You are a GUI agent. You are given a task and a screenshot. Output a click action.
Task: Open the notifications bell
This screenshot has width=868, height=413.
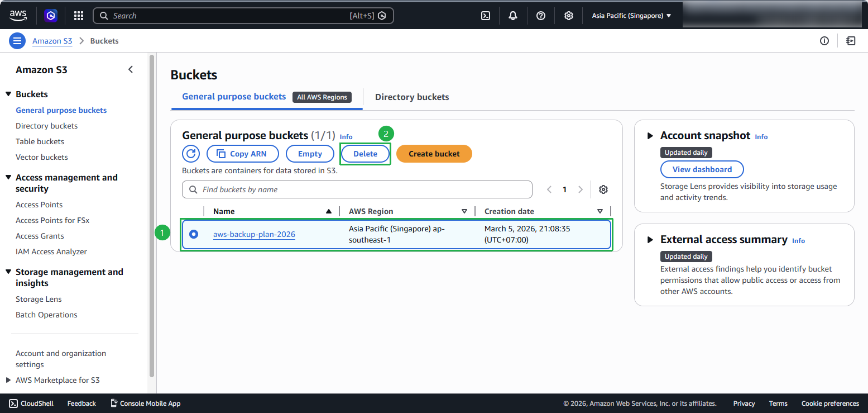513,16
